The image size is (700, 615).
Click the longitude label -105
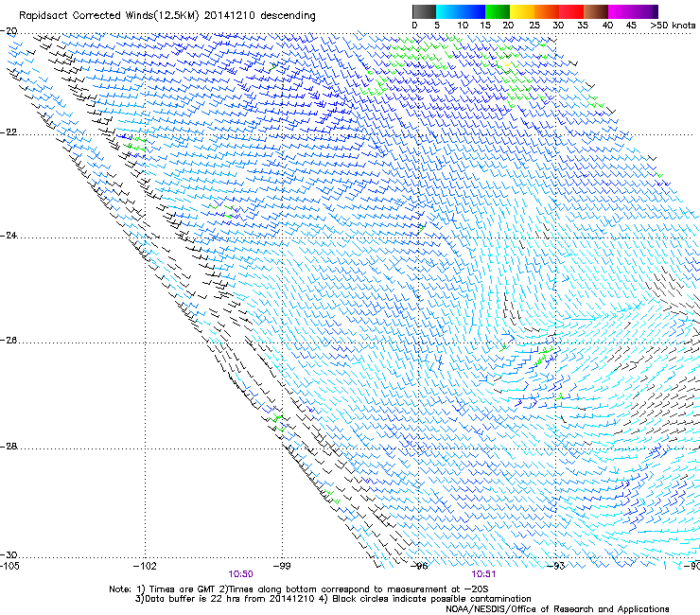pyautogui.click(x=9, y=567)
